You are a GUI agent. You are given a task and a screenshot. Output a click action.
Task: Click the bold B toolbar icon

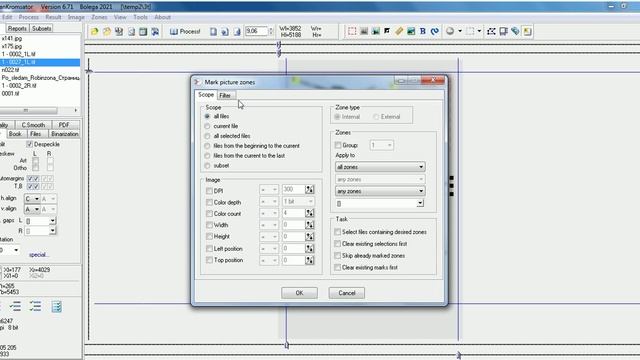click(x=423, y=31)
